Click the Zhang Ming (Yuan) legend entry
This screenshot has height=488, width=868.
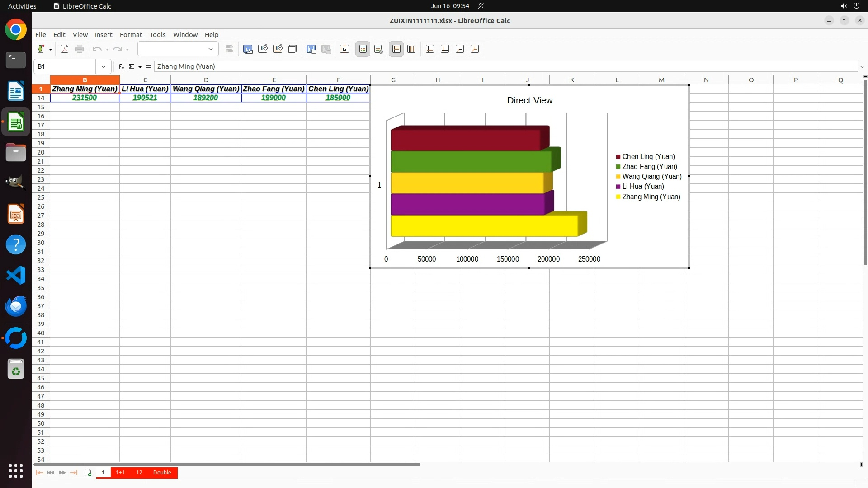651,197
